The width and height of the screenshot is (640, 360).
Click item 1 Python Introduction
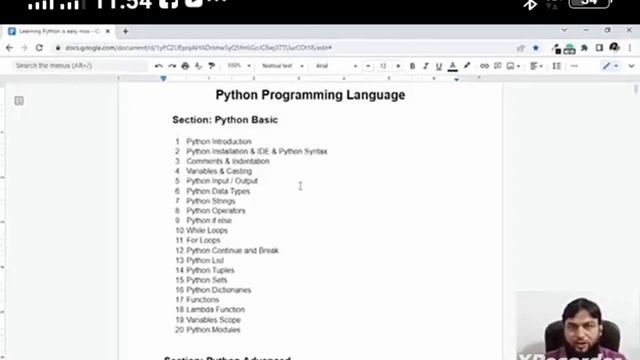click(219, 141)
